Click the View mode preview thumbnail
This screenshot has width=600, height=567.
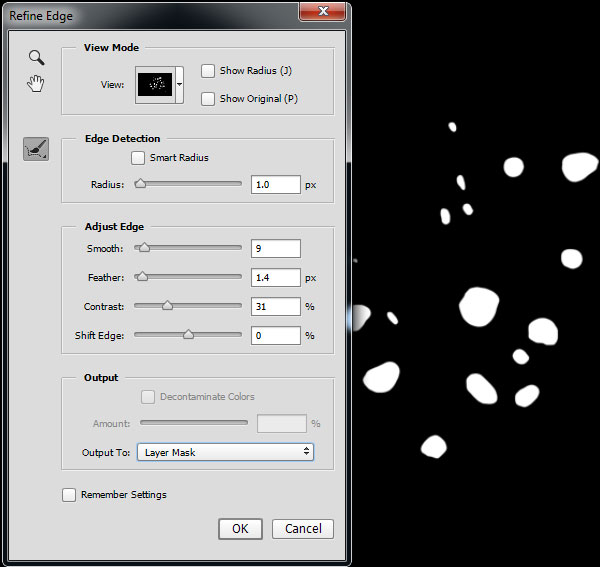pyautogui.click(x=155, y=85)
